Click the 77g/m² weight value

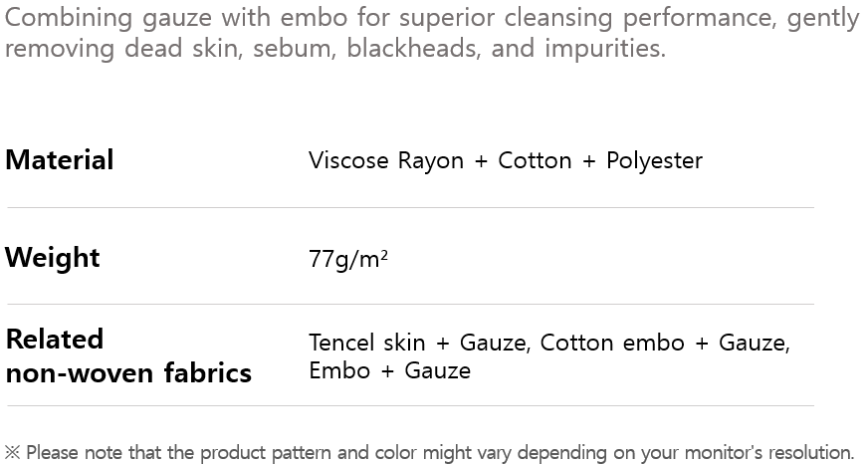tap(348, 260)
